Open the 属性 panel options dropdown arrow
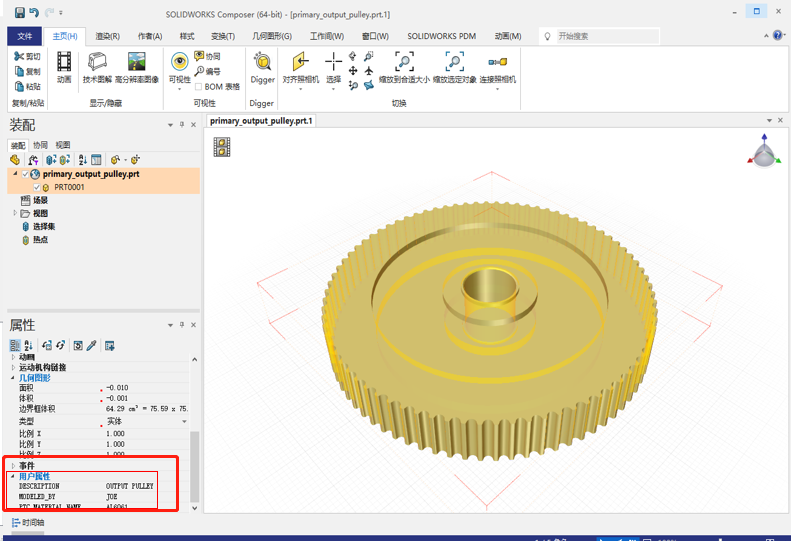The image size is (791, 541). (171, 325)
